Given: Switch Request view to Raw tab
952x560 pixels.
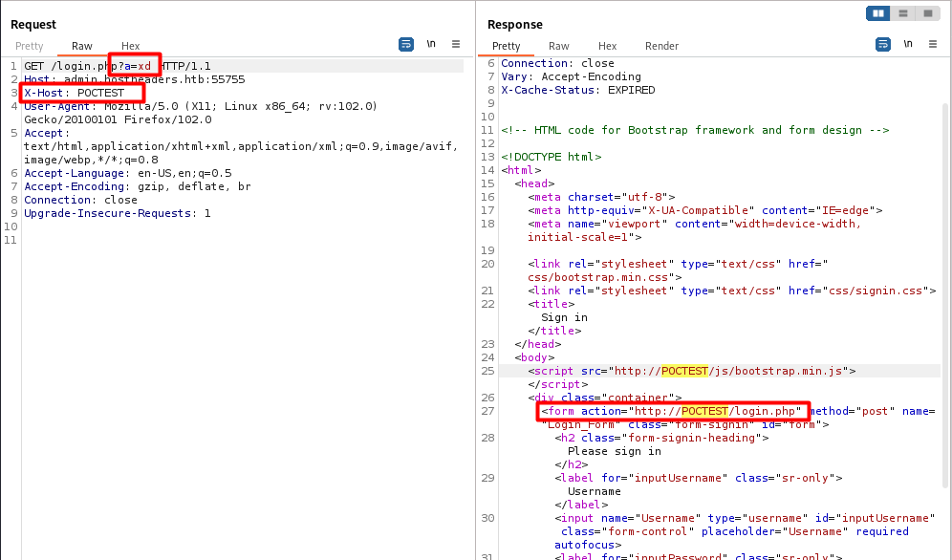Looking at the screenshot, I should point(82,46).
